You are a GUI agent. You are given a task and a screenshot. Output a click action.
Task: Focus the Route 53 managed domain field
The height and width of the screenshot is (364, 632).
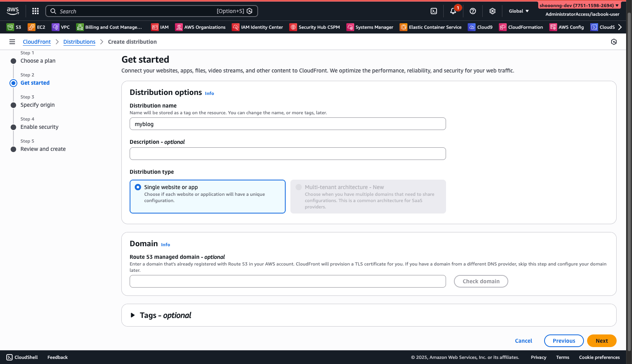point(288,281)
